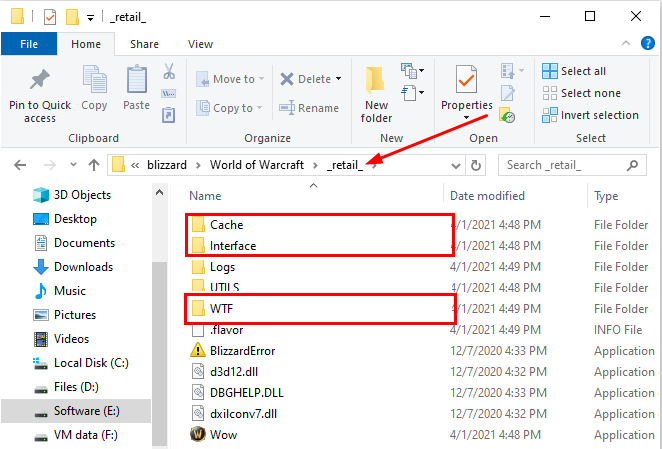This screenshot has width=662, height=449.
Task: Open the Delete dropdown arrow
Action: point(339,79)
